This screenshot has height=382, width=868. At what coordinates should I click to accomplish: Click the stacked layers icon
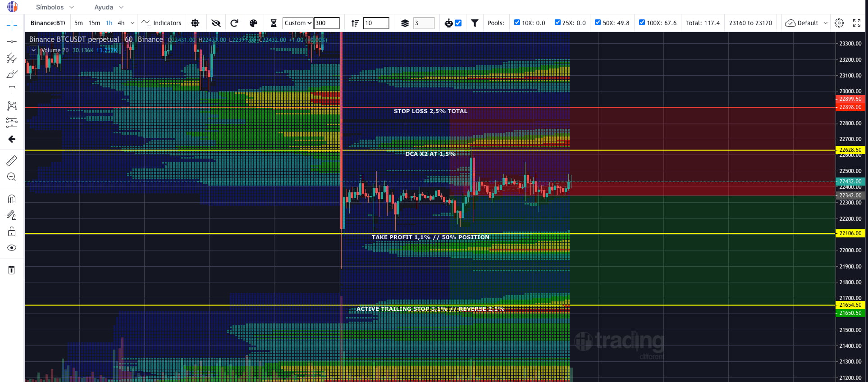tap(405, 23)
